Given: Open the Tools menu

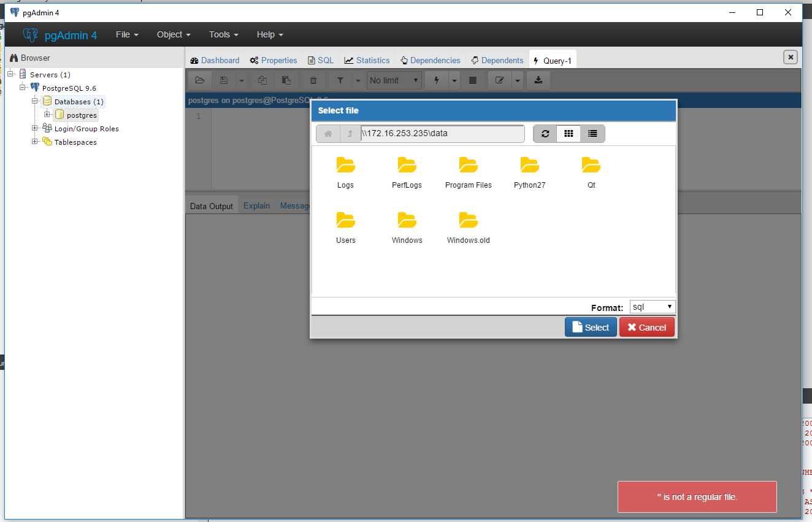Looking at the screenshot, I should tap(223, 34).
